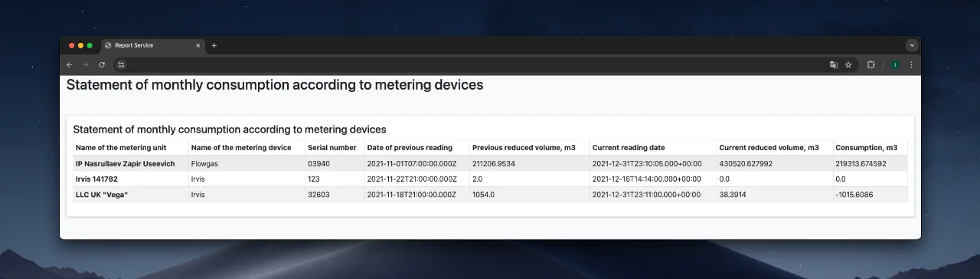Click the browser forward arrow
The width and height of the screenshot is (980, 279).
point(86,65)
